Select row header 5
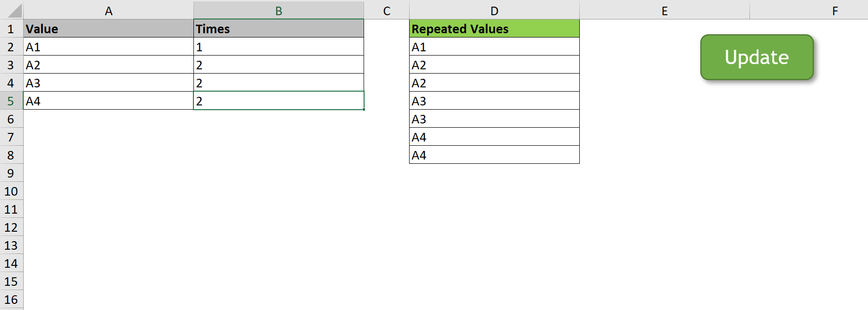Image resolution: width=868 pixels, height=310 pixels. click(11, 101)
